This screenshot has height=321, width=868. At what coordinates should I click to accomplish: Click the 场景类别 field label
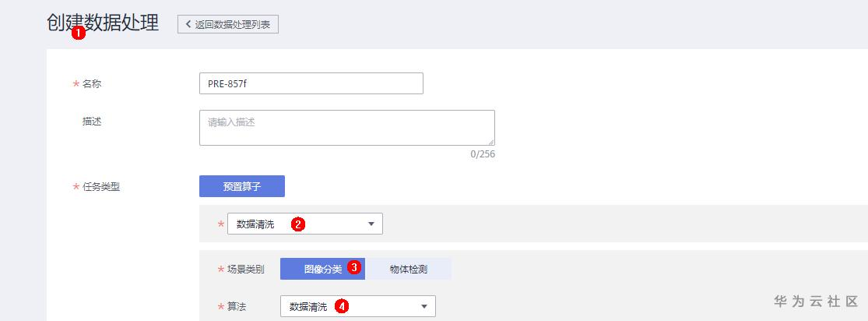pos(246,270)
